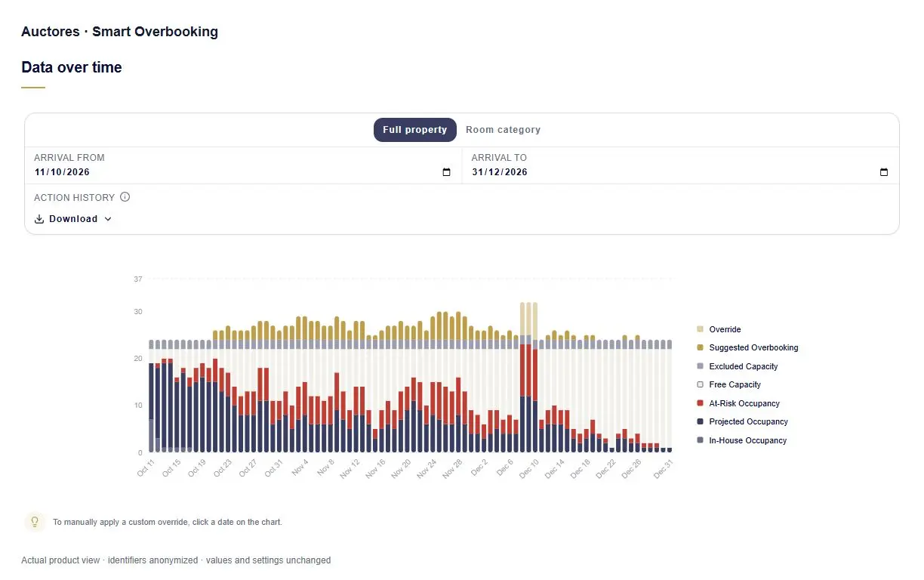
Task: Switch to the Room category tab
Action: 503,130
